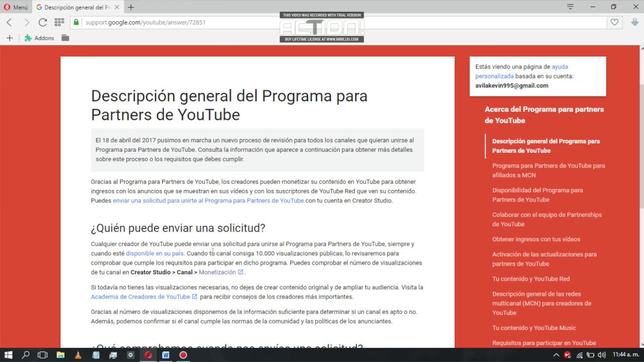Switch to Microsoft Word in taskbar
This screenshot has width=644, height=362.
pos(166,355)
